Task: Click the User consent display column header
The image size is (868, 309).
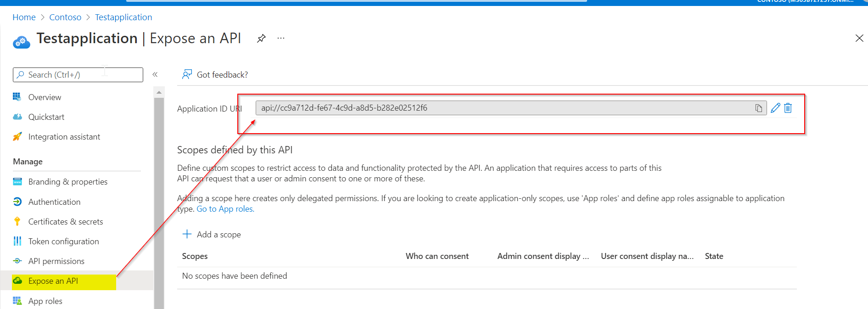Action: point(647,256)
